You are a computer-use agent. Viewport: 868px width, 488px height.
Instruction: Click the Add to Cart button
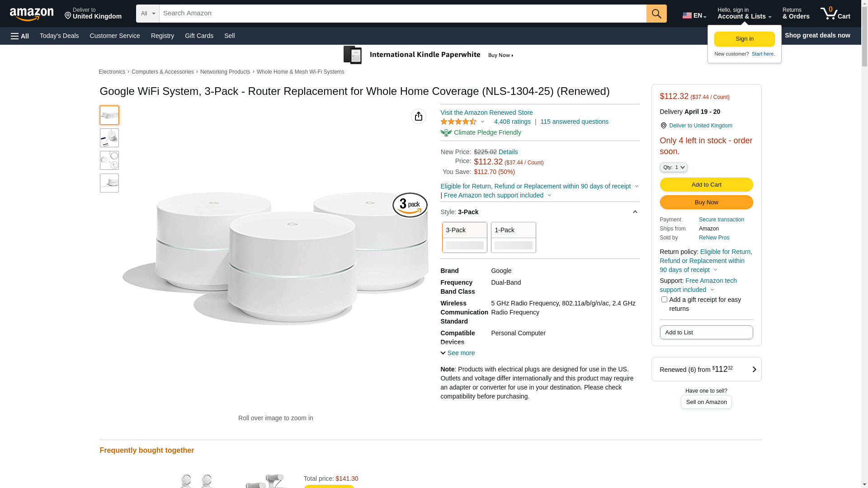[706, 184]
